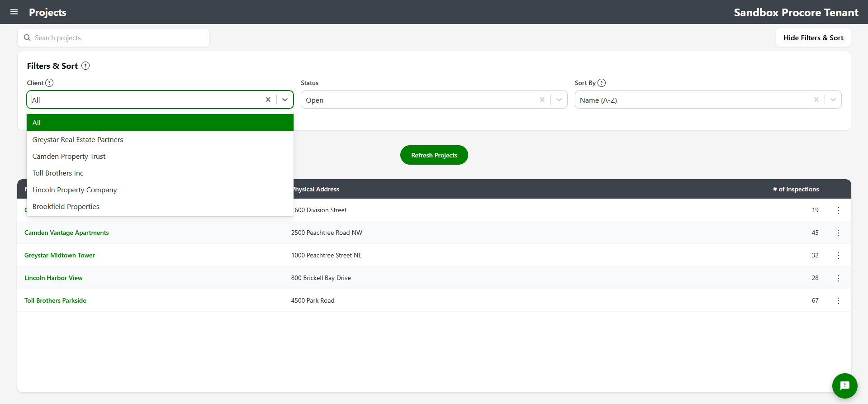Choose Brookfield Properties client
This screenshot has width=868, height=404.
(160, 206)
